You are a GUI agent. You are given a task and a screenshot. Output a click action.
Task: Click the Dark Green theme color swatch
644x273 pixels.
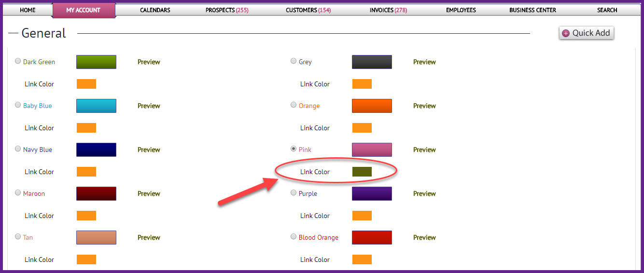click(96, 62)
